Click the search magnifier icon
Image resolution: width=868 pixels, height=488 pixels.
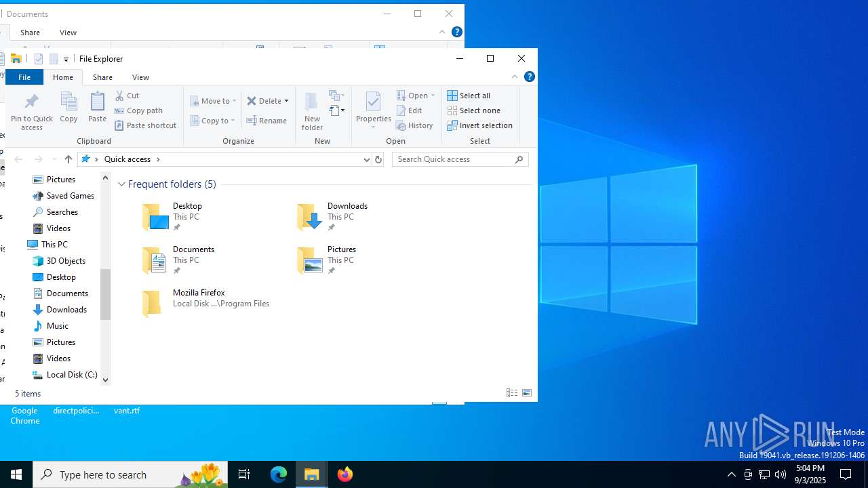[x=519, y=159]
